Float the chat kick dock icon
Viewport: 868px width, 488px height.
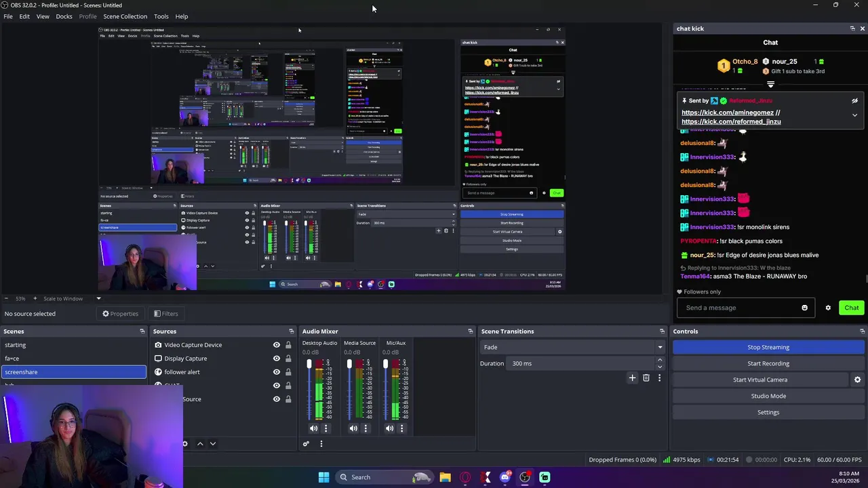click(852, 28)
